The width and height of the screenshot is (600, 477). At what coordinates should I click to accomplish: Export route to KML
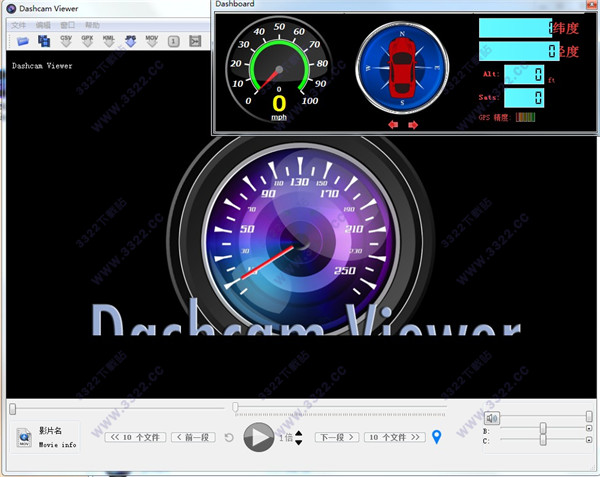pyautogui.click(x=109, y=41)
